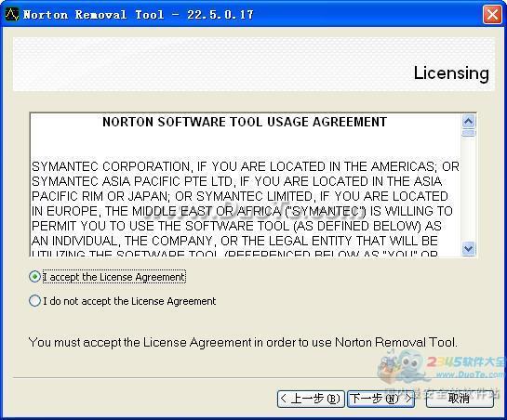Click the "You must accept the License Agreement" notice
The width and height of the screenshot is (507, 420).
[x=243, y=343]
